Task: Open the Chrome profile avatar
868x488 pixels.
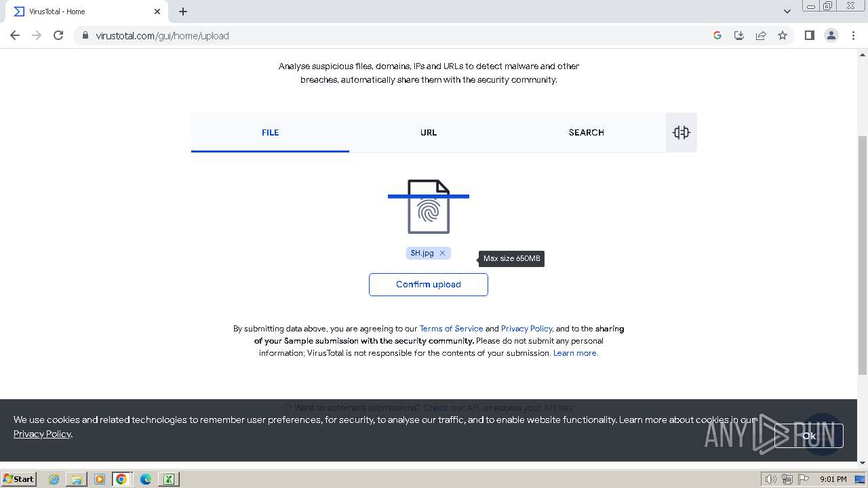Action: point(831,35)
